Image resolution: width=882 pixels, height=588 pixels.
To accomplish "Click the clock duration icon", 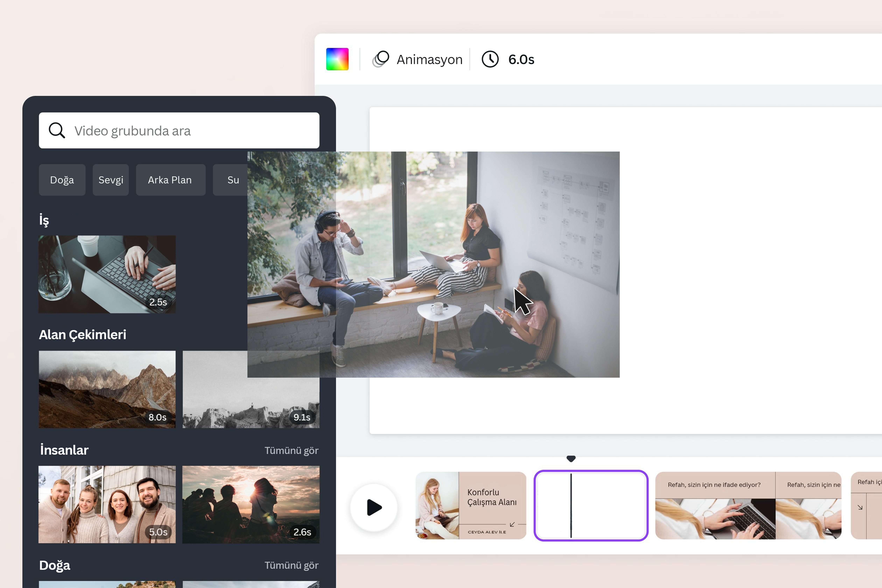I will (490, 59).
